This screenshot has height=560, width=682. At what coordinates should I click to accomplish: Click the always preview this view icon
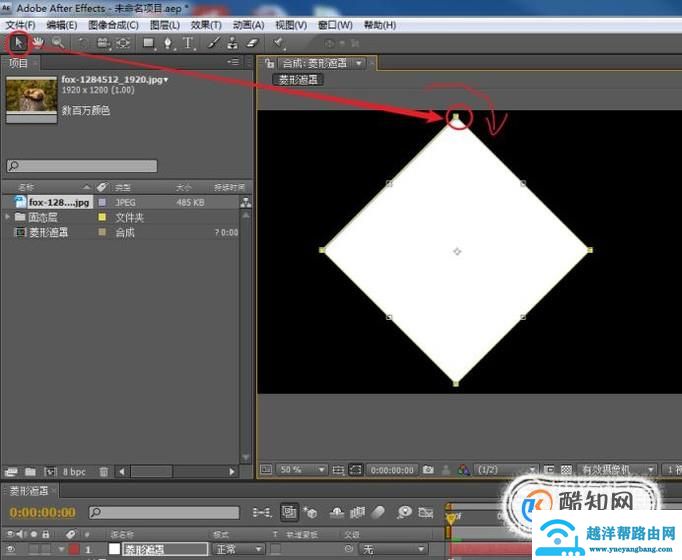click(x=266, y=470)
